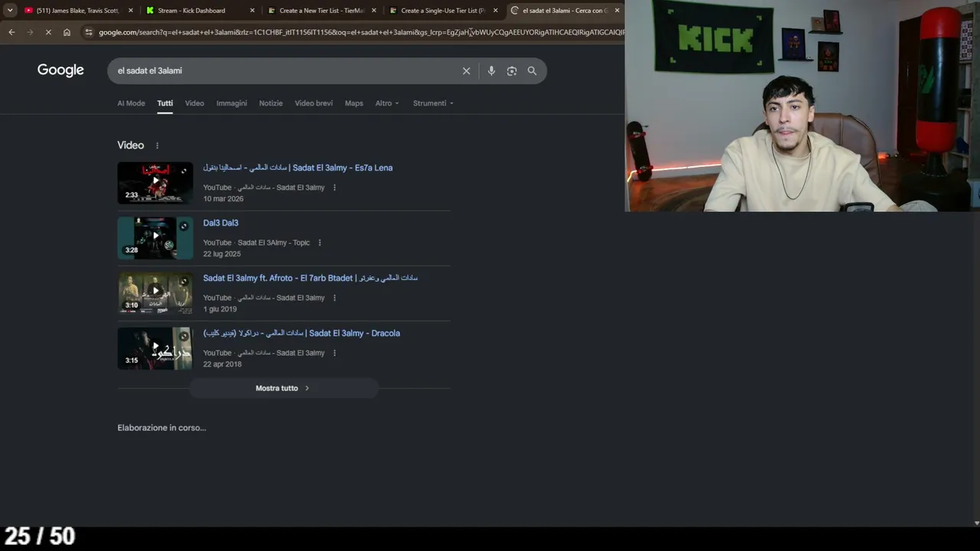Close the Kick Dashboard tab
980x551 pixels.
click(x=253, y=11)
